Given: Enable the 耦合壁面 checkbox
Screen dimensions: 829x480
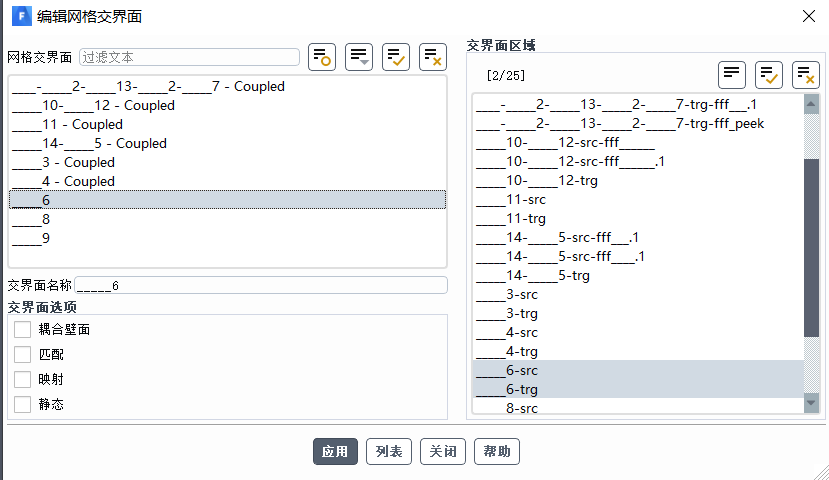Looking at the screenshot, I should coord(23,329).
